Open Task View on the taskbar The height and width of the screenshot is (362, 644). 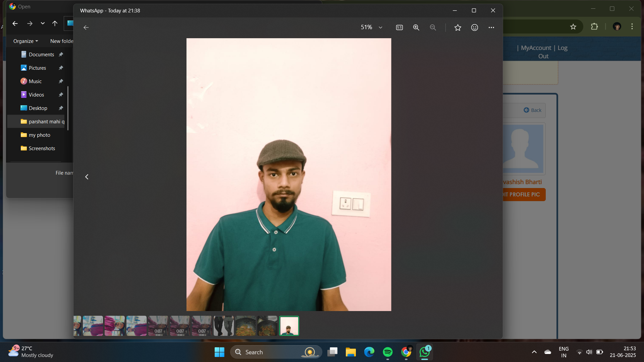click(x=332, y=352)
